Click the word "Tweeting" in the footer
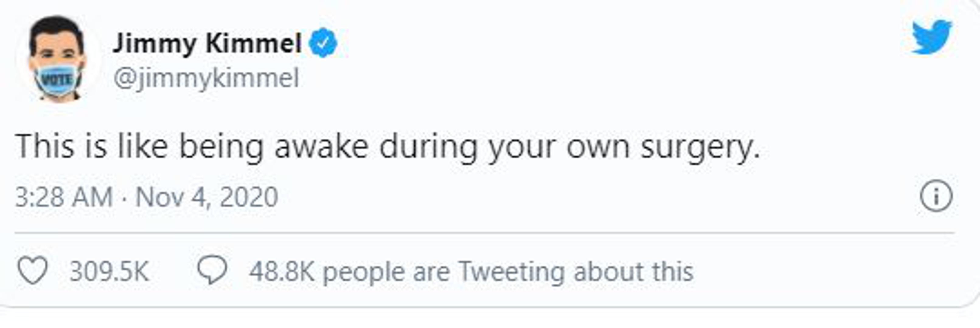Screen dimensions: 980x328 (x=512, y=272)
